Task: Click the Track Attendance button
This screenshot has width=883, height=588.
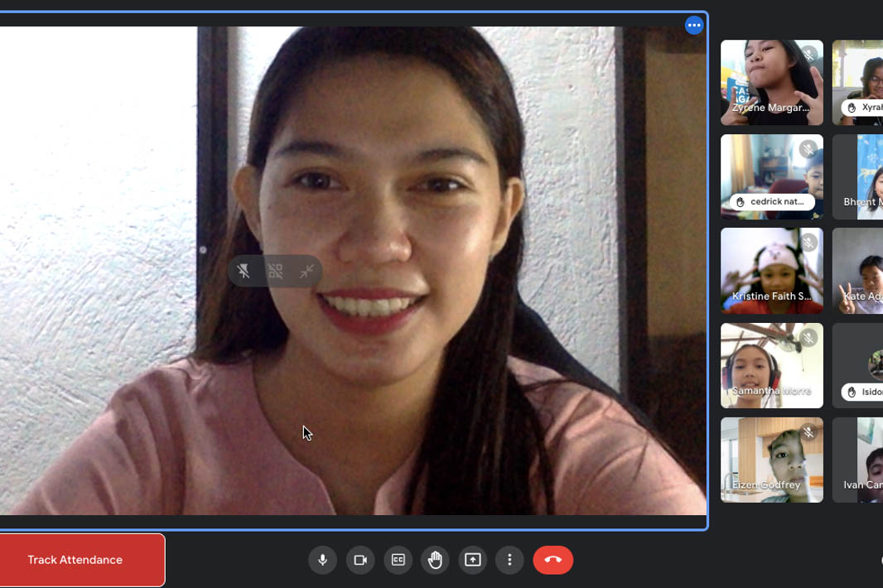Action: tap(82, 560)
